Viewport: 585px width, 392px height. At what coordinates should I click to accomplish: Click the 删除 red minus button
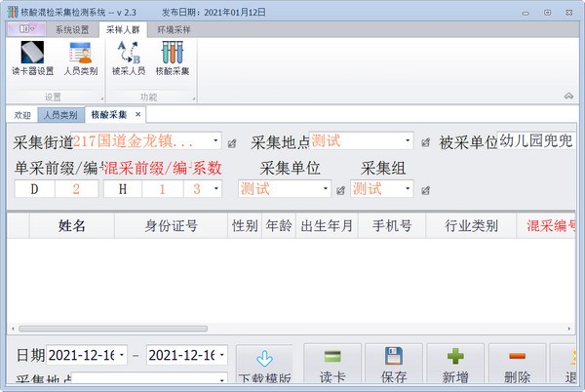(x=518, y=366)
